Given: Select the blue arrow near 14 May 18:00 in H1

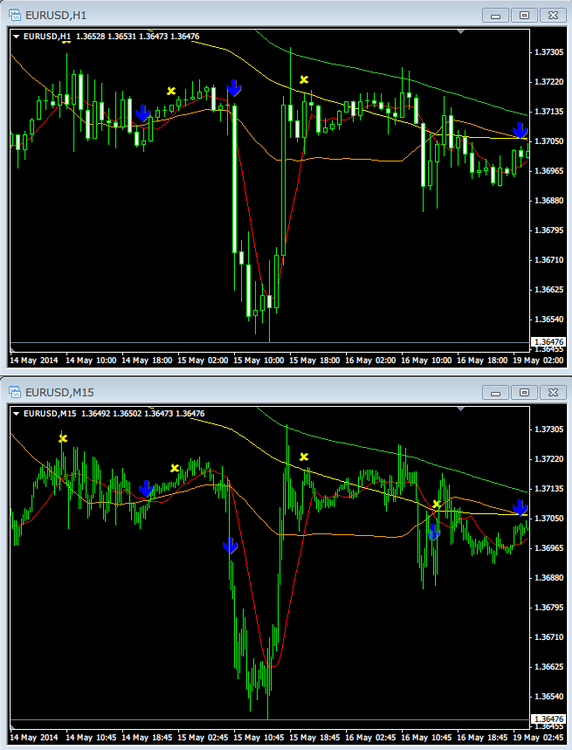Looking at the screenshot, I should [143, 113].
